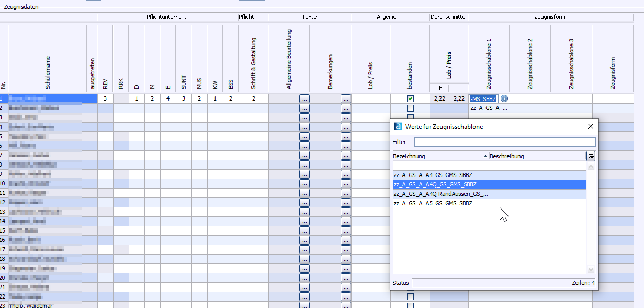The height and width of the screenshot is (308, 644).
Task: Close the Werte für Zeugnisschablone dialog
Action: 591,126
